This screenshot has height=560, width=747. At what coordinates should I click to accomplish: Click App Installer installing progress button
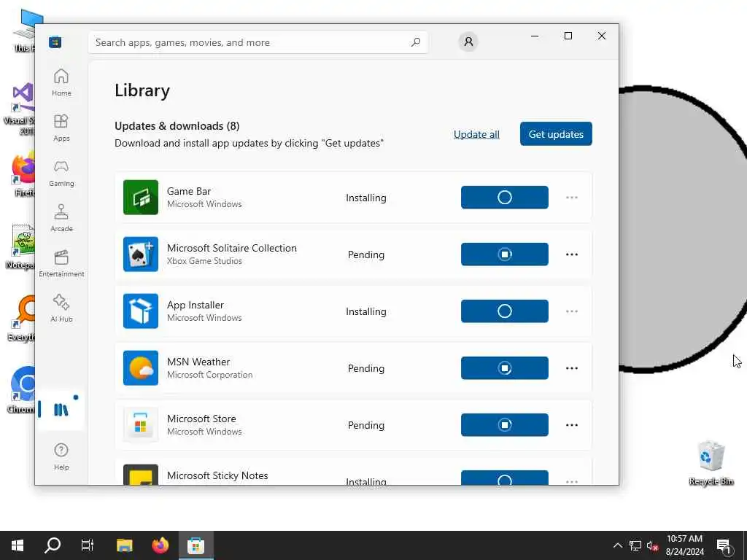(x=505, y=311)
